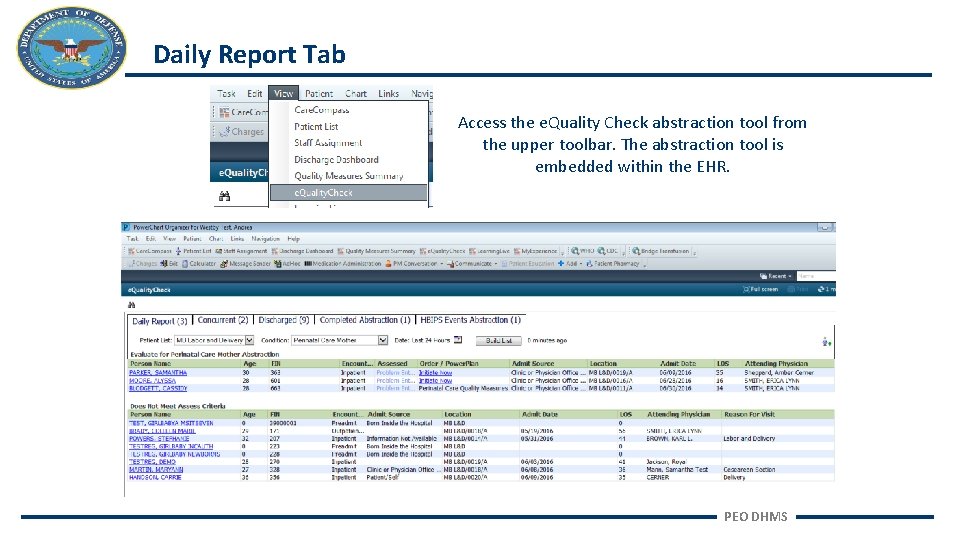Click Build List button

tap(498, 340)
